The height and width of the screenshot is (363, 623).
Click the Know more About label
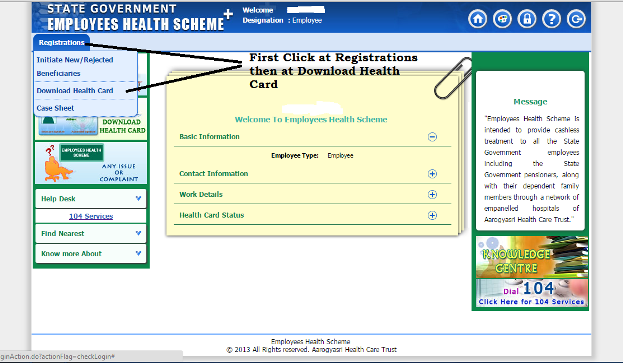[x=72, y=253]
